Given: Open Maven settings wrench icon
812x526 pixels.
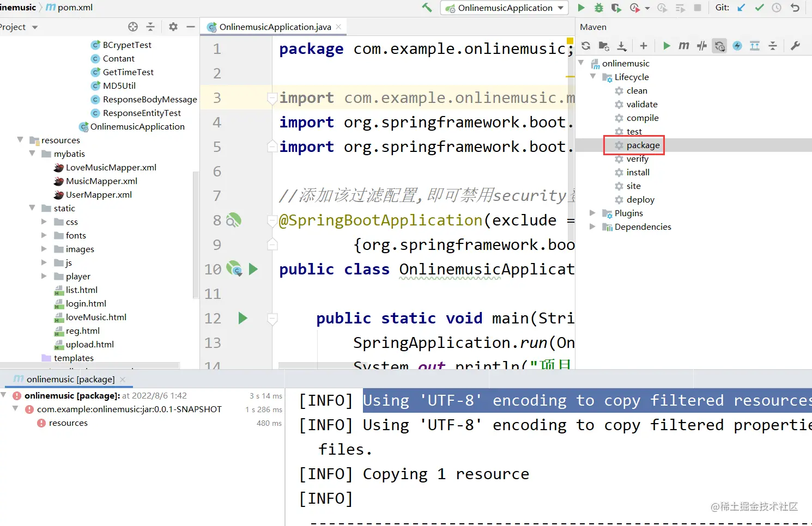Looking at the screenshot, I should tap(795, 46).
